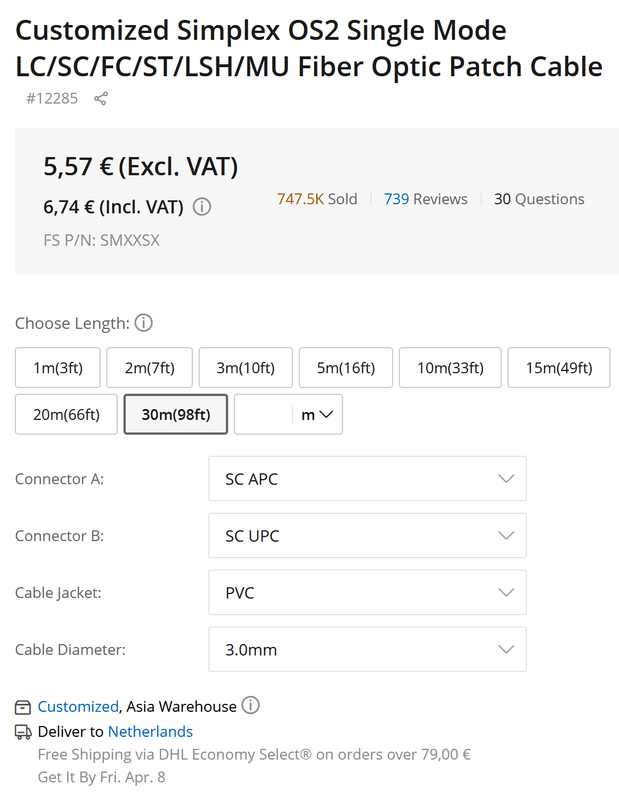
Task: Open the Cable Jacket PVC dropdown
Action: (x=367, y=593)
